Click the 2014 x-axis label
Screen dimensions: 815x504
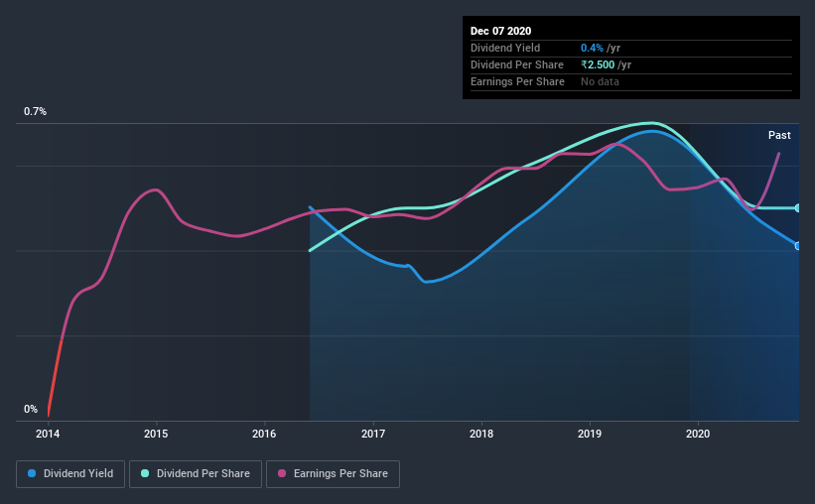pos(48,434)
